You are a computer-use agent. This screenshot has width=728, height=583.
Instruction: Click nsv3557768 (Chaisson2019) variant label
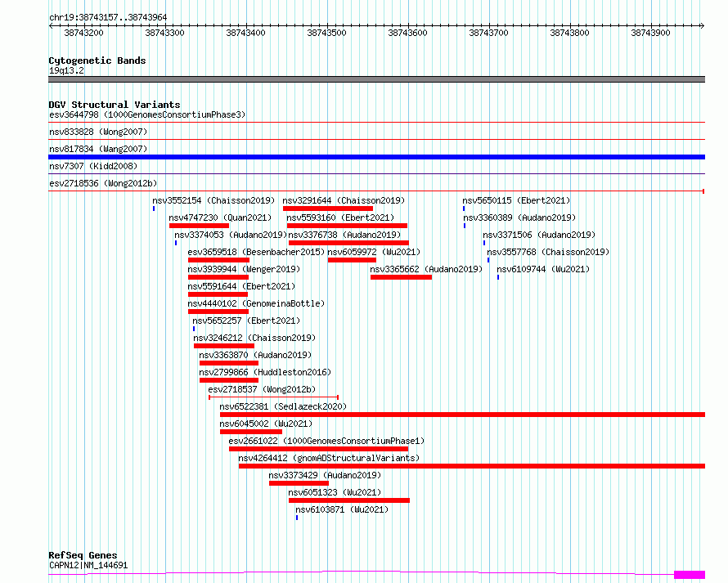pos(548,252)
